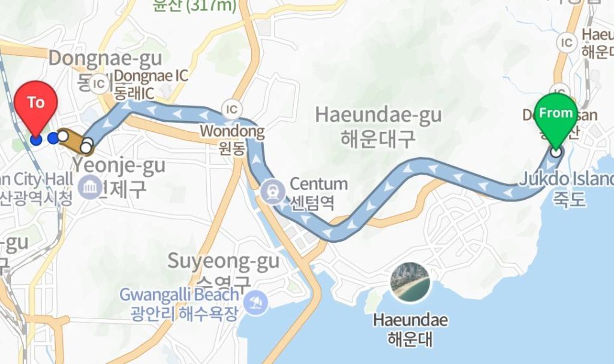The image size is (614, 364).
Task: Click the brown route segment near destination
Action: 74,142
